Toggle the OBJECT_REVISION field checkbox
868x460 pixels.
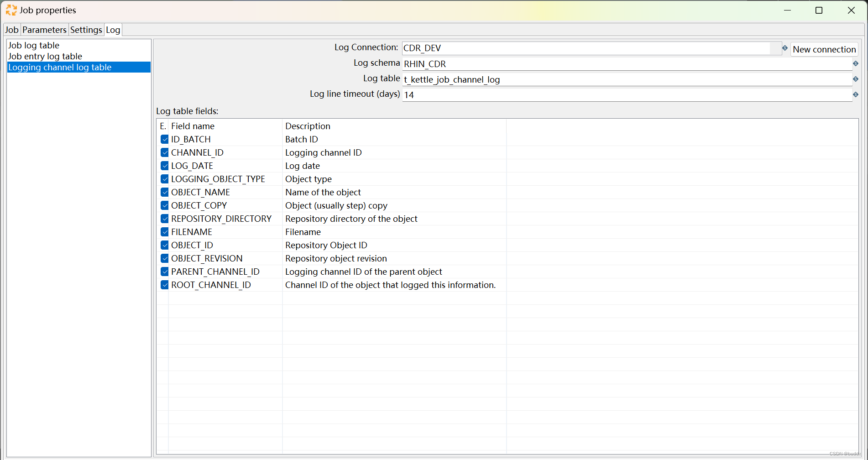165,258
